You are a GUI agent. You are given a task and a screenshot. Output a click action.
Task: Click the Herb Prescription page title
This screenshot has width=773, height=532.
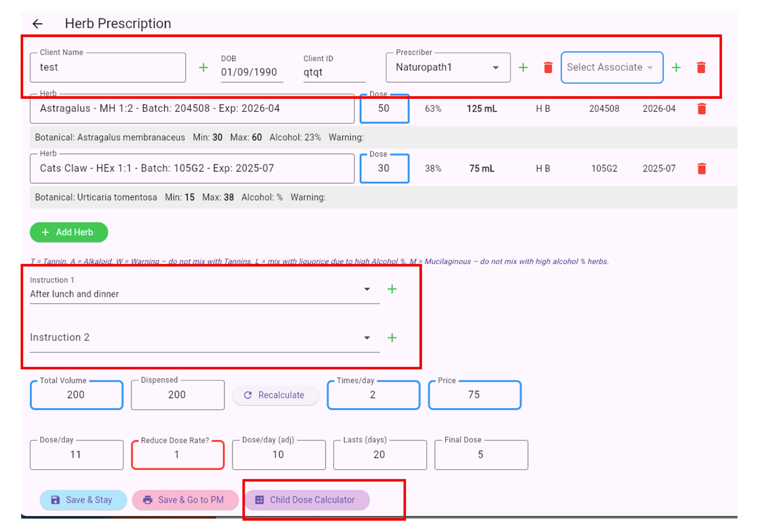point(118,24)
